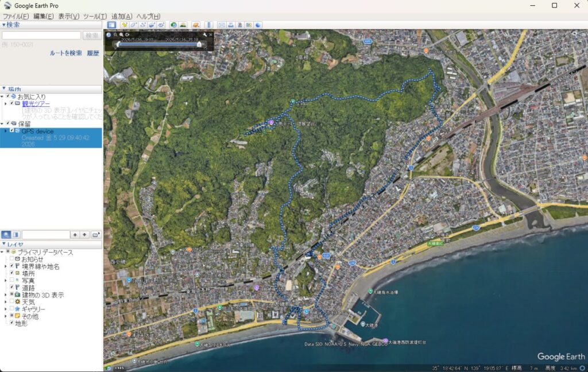
Task: Open the ツール(T) menu
Action: point(95,16)
